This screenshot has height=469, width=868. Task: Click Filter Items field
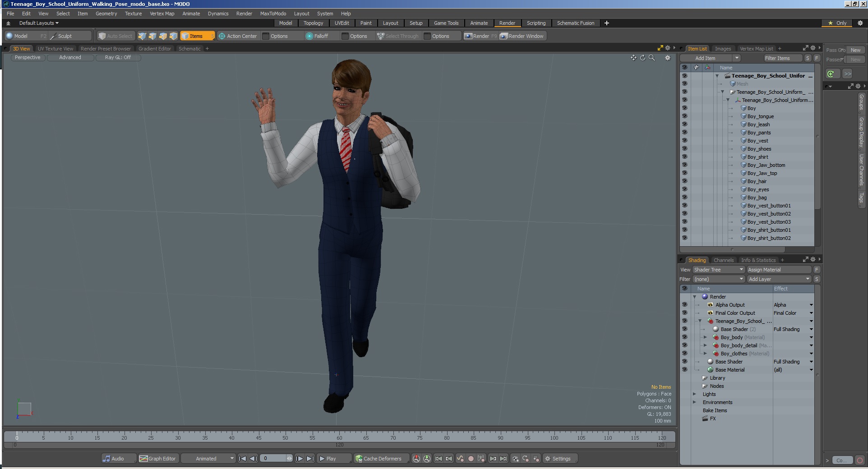tap(783, 58)
